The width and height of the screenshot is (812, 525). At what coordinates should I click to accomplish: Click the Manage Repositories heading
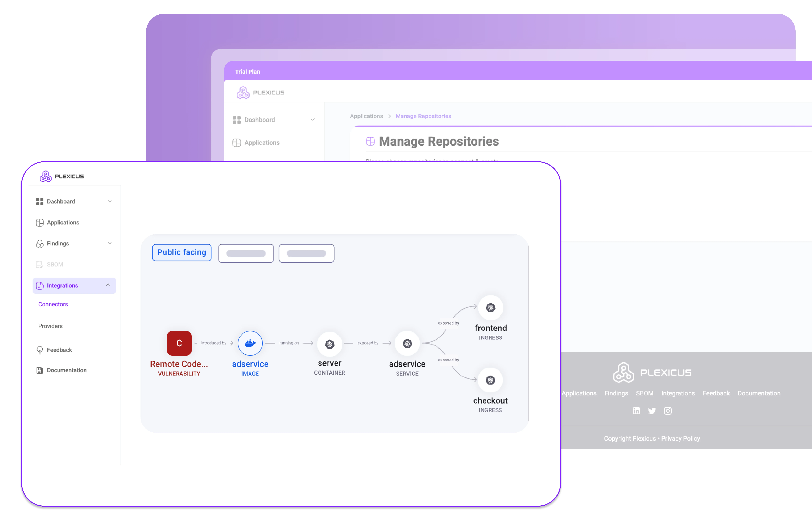click(439, 141)
